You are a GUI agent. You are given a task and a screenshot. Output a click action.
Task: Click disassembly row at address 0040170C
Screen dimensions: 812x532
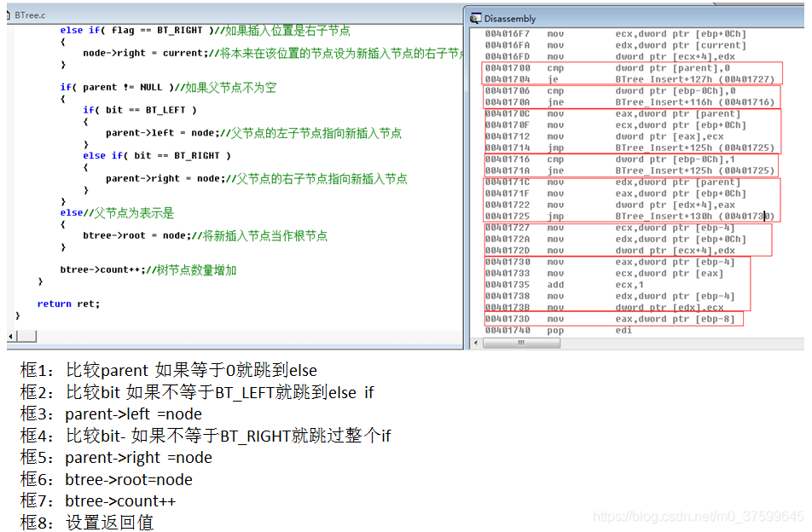(612, 113)
